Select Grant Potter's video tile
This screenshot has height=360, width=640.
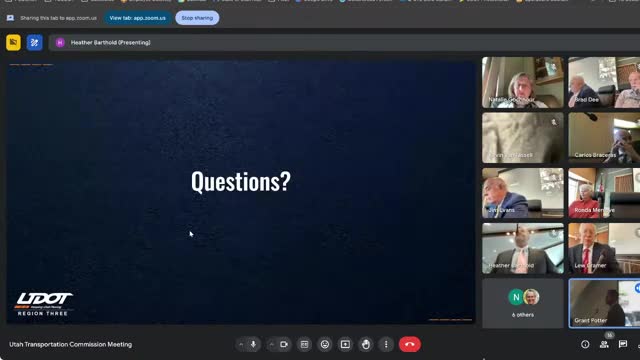(x=604, y=303)
